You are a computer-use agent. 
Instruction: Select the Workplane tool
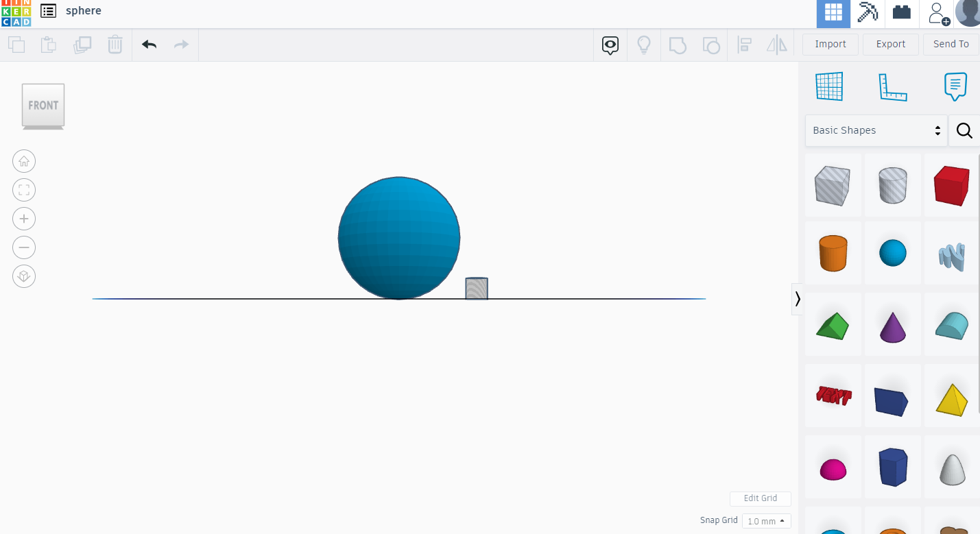coord(829,86)
